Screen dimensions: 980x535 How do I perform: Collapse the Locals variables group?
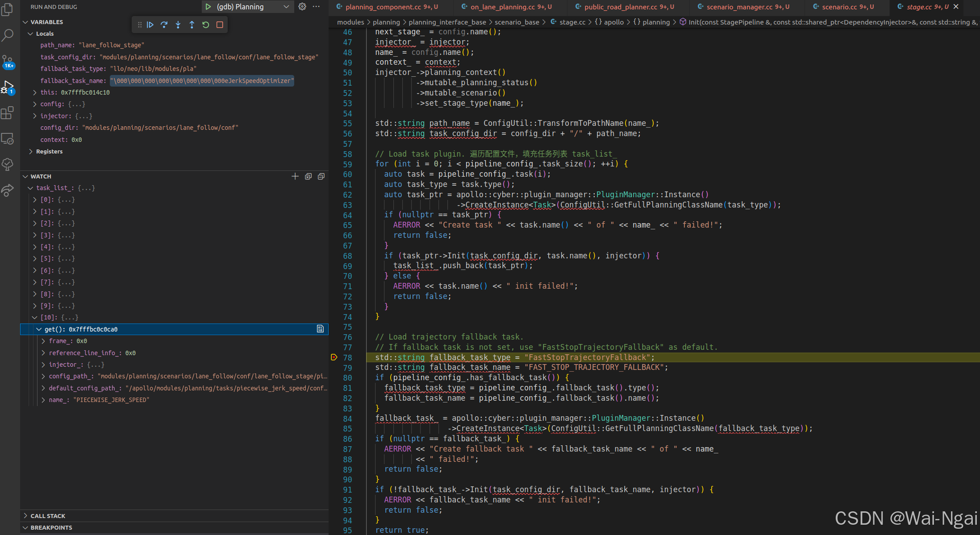(29, 33)
